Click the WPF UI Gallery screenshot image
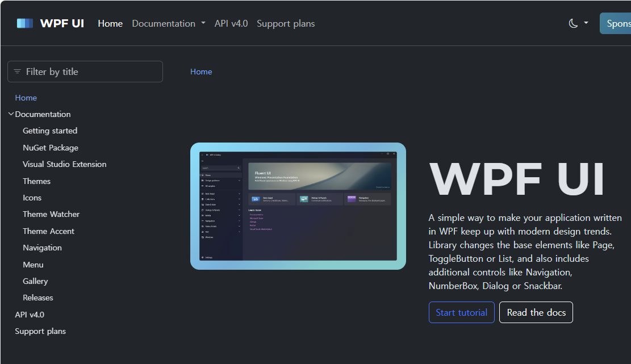Image resolution: width=631 pixels, height=364 pixels. point(298,206)
